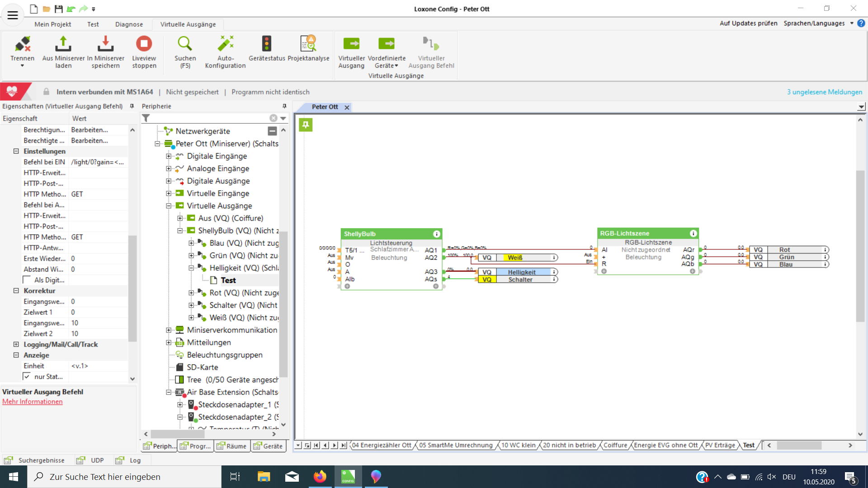Open Gerätestatus traffic light icon
The image size is (868, 488).
(x=267, y=44)
